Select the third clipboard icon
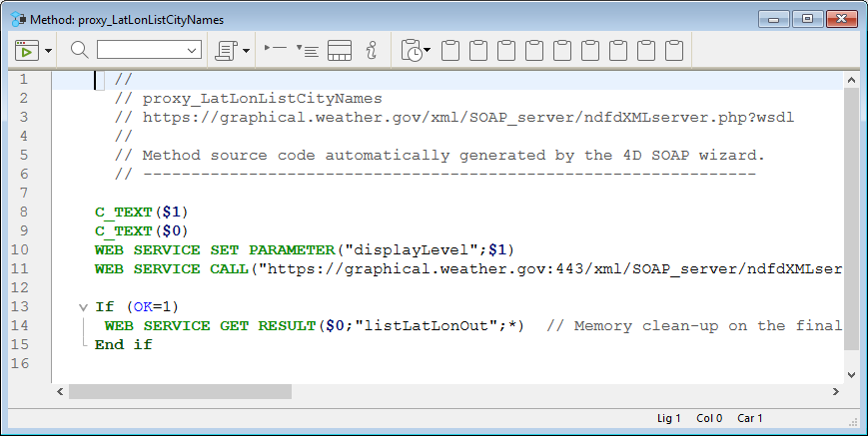Viewport: 868px width, 436px height. [506, 50]
